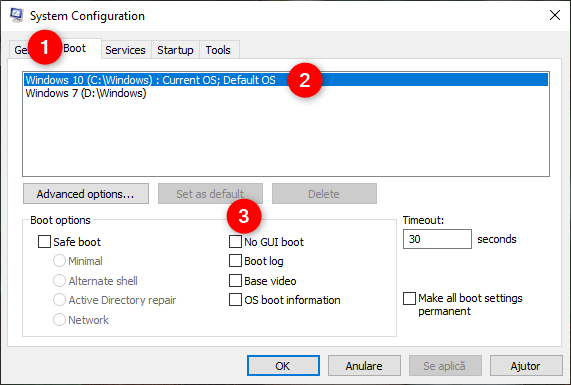The height and width of the screenshot is (385, 571).
Task: Tick the No GUI boot checkbox
Action: pyautogui.click(x=235, y=241)
